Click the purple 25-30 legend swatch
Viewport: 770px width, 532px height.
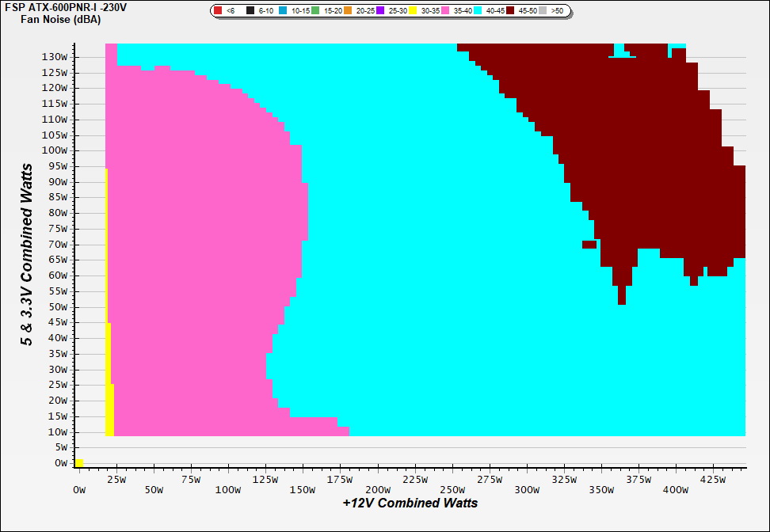(x=381, y=11)
